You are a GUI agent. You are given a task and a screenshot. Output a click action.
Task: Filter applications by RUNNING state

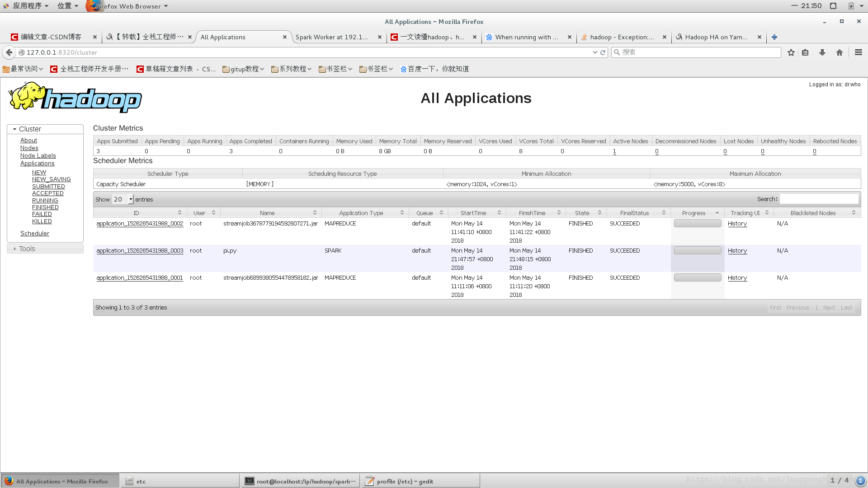coord(45,201)
